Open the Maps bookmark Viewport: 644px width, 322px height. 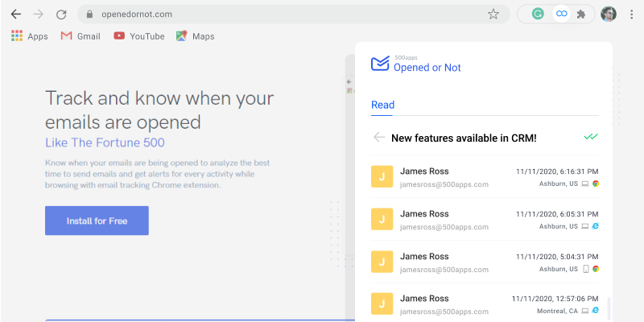point(196,36)
